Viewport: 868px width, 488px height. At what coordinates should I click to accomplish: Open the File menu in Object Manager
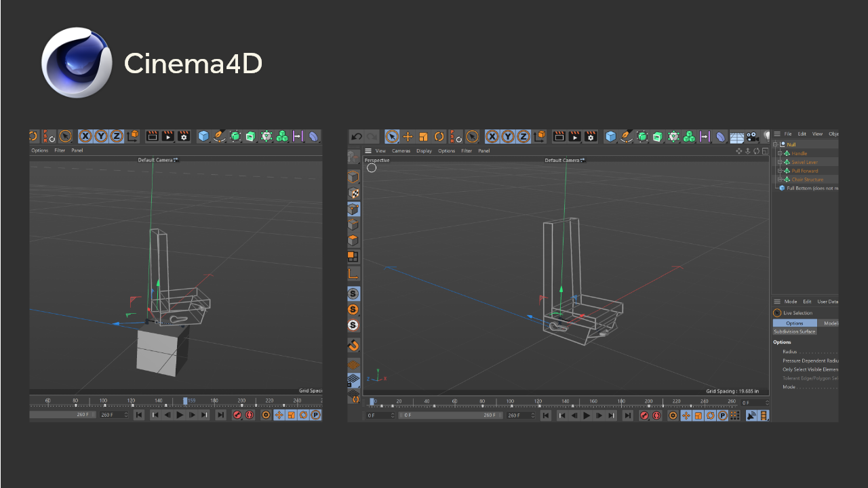tap(788, 134)
